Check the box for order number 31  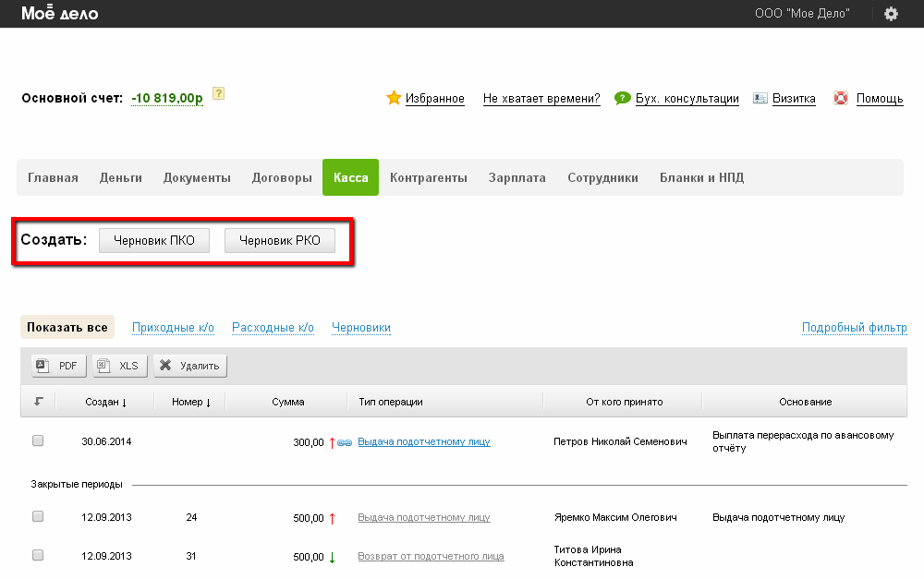(x=38, y=556)
